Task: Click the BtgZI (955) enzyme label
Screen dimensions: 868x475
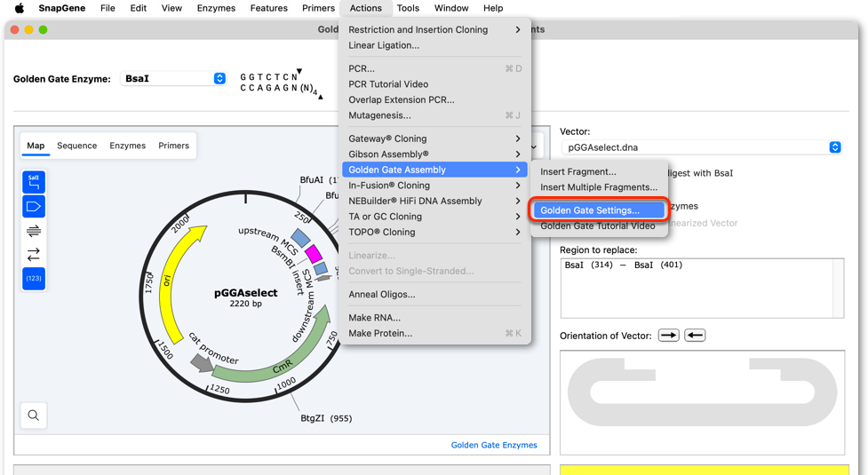Action: tap(326, 418)
